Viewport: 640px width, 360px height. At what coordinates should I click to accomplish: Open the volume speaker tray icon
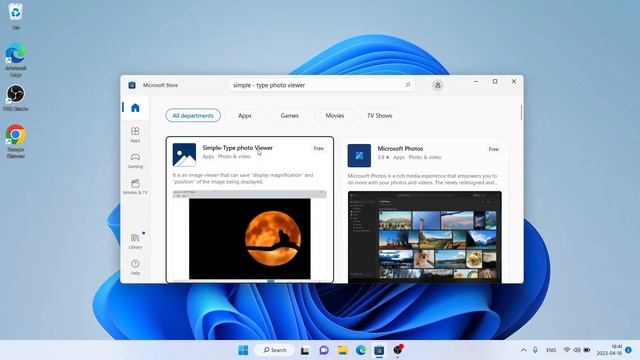tap(577, 350)
